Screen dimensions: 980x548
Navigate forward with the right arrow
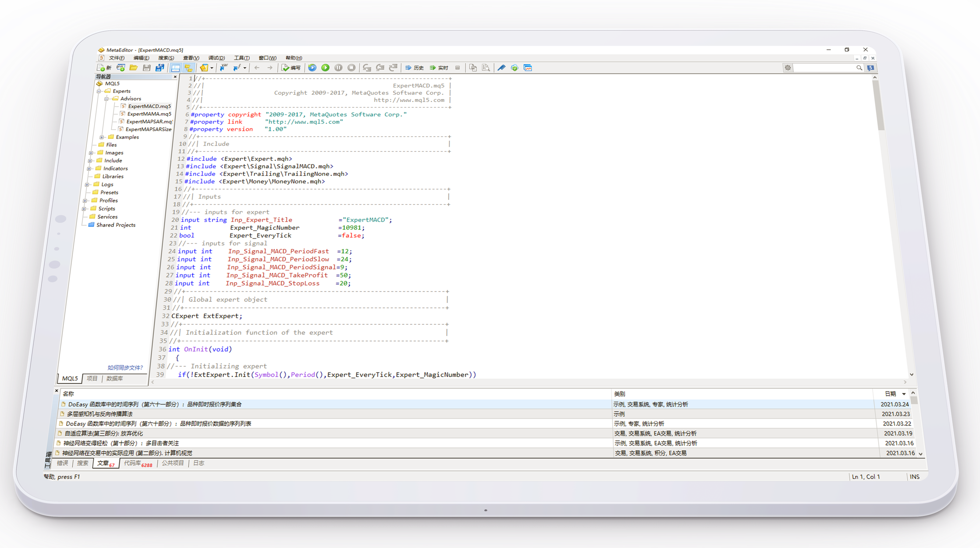coord(270,68)
